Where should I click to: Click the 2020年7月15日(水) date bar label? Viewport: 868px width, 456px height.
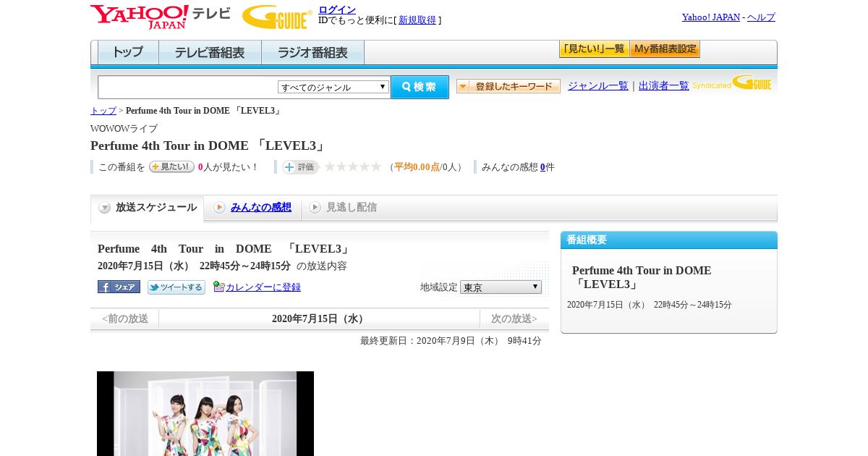[x=319, y=318]
